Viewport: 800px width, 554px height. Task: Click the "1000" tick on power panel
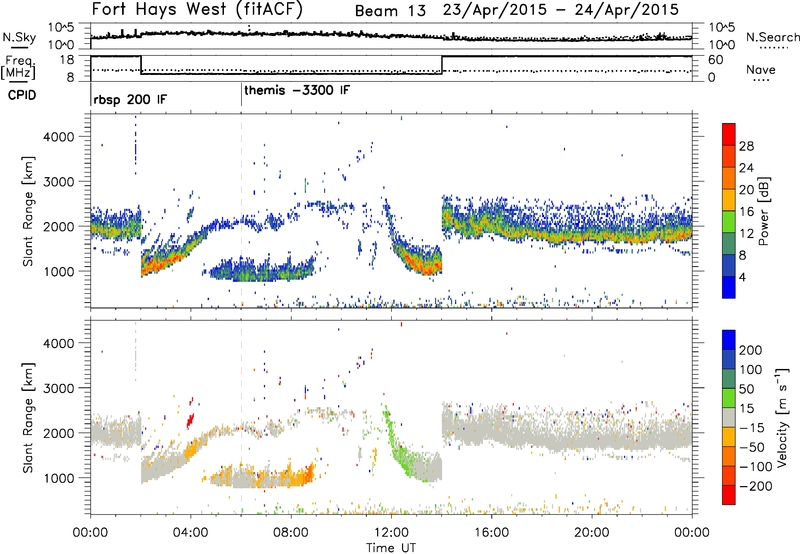pyautogui.click(x=59, y=271)
